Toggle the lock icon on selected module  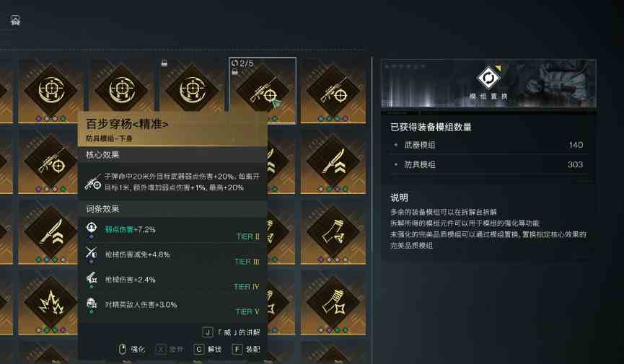coord(234,72)
